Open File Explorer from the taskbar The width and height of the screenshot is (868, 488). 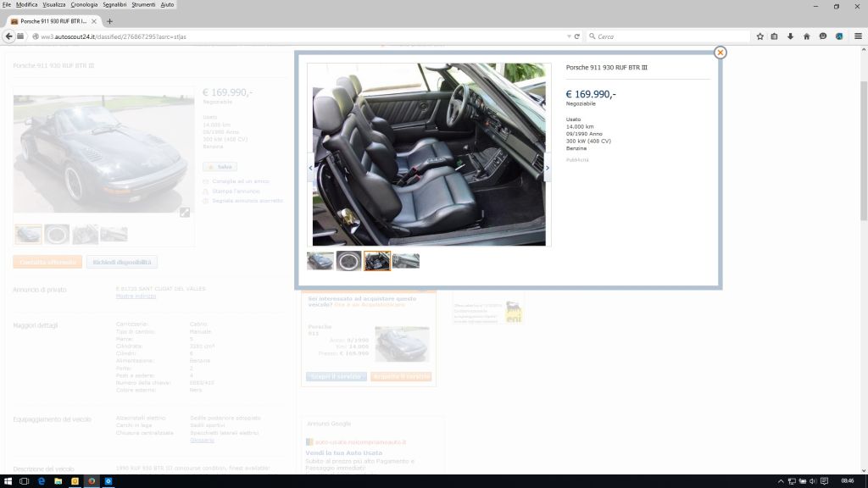click(x=58, y=481)
